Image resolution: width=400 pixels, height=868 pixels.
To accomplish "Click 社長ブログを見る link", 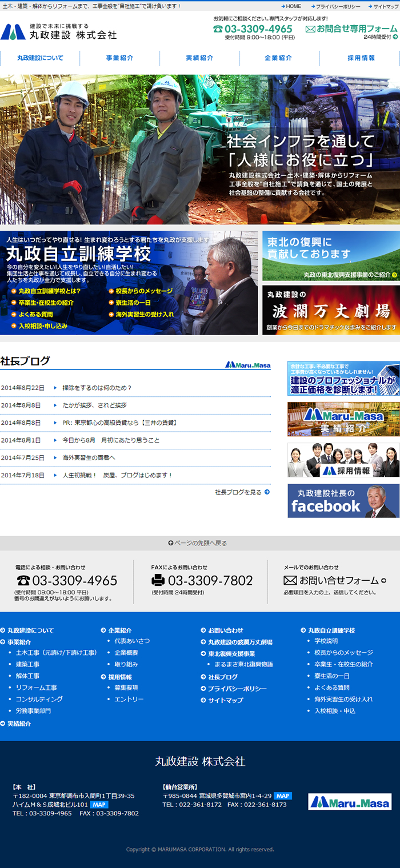I will (x=242, y=492).
